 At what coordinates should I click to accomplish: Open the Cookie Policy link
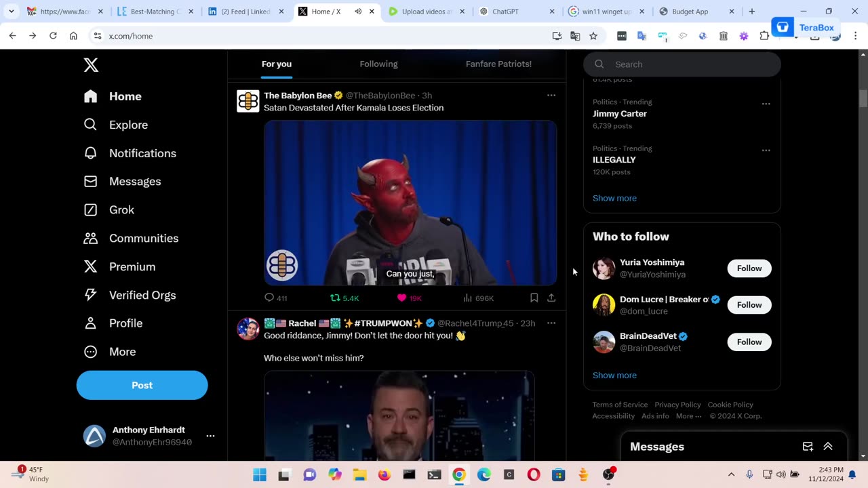pos(730,405)
